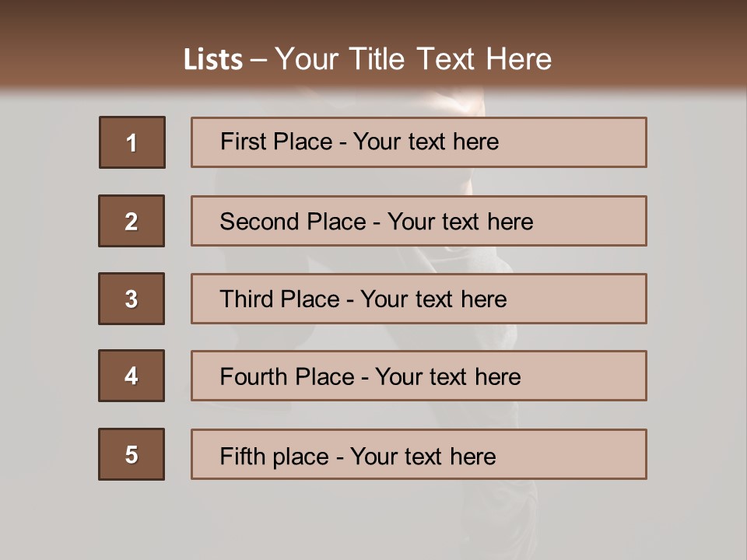Click the words 'First Place'
The image size is (747, 560).
[276, 142]
